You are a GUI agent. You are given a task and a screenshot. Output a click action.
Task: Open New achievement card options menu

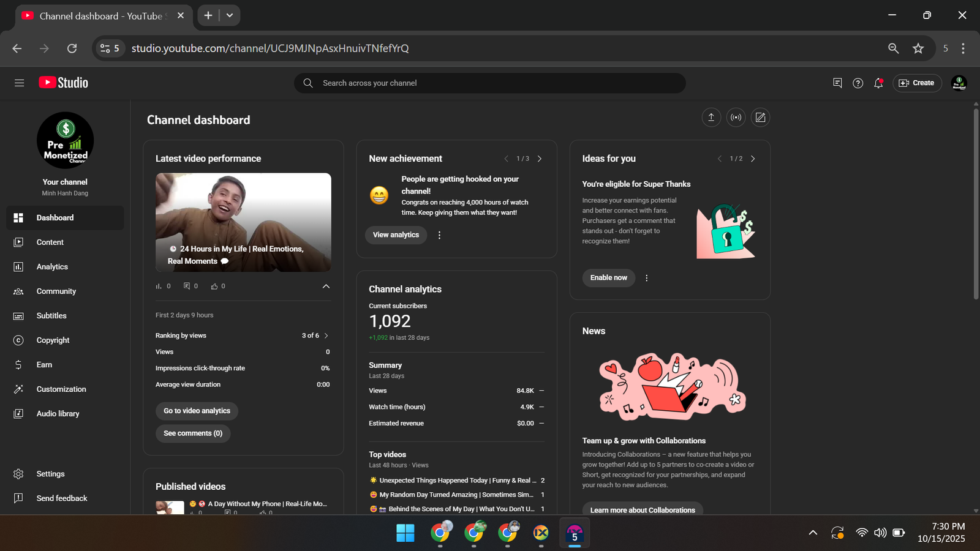[x=439, y=235]
